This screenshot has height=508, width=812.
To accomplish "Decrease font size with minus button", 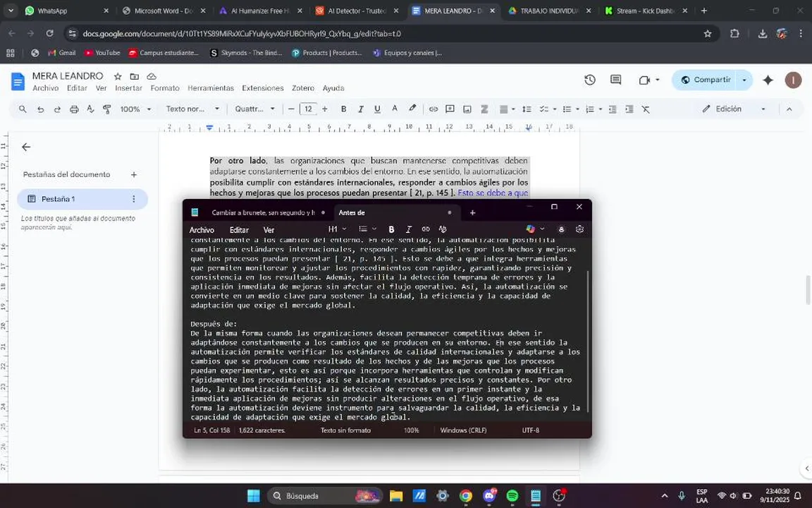I will pyautogui.click(x=291, y=109).
